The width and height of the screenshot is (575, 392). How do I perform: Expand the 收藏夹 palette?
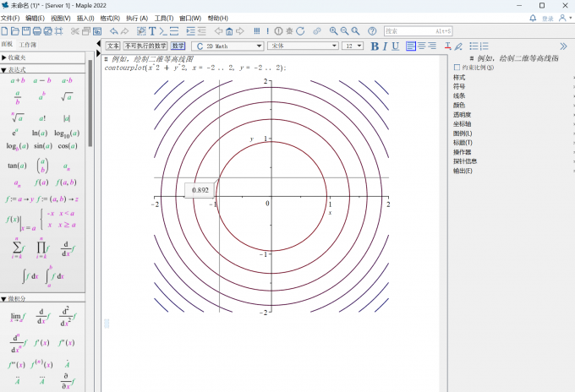click(x=3, y=57)
